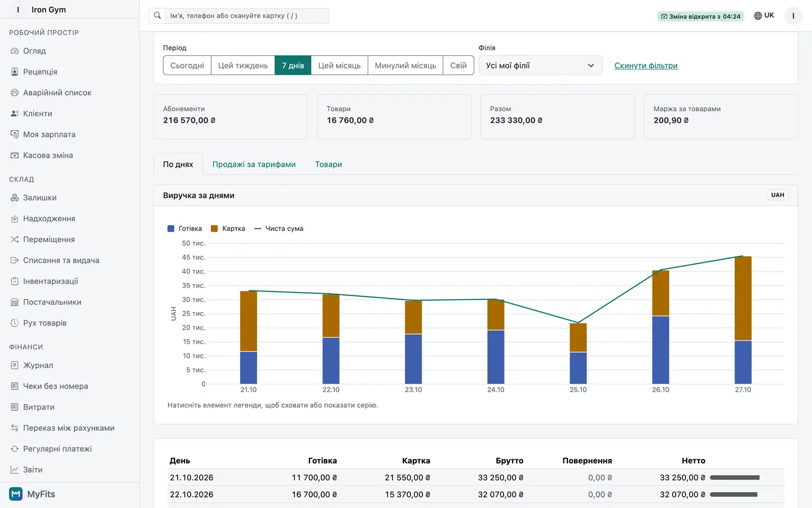
Task: Click the Скинути фільтри link
Action: (x=646, y=65)
